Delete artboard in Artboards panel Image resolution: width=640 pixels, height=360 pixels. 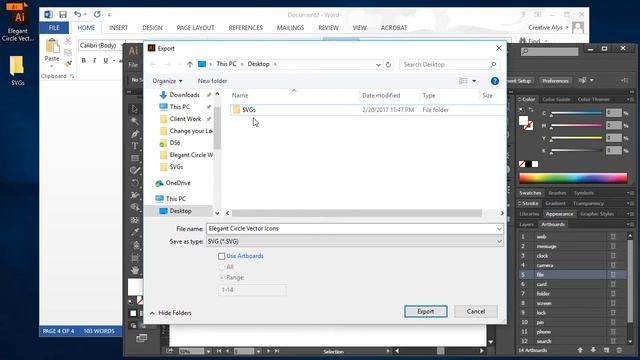pos(619,350)
